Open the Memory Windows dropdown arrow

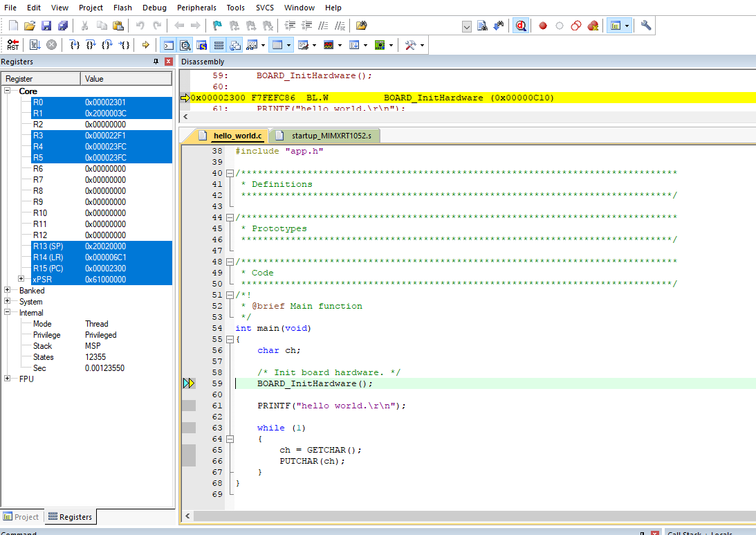tap(289, 45)
